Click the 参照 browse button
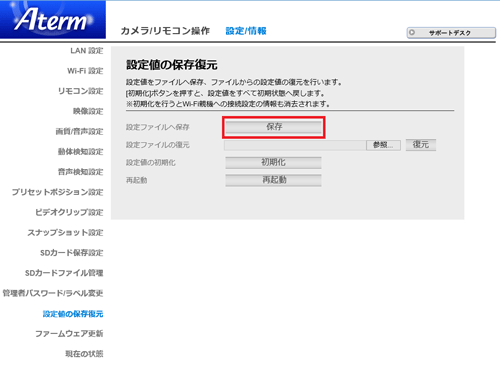This screenshot has height=365, width=500. coord(383,145)
